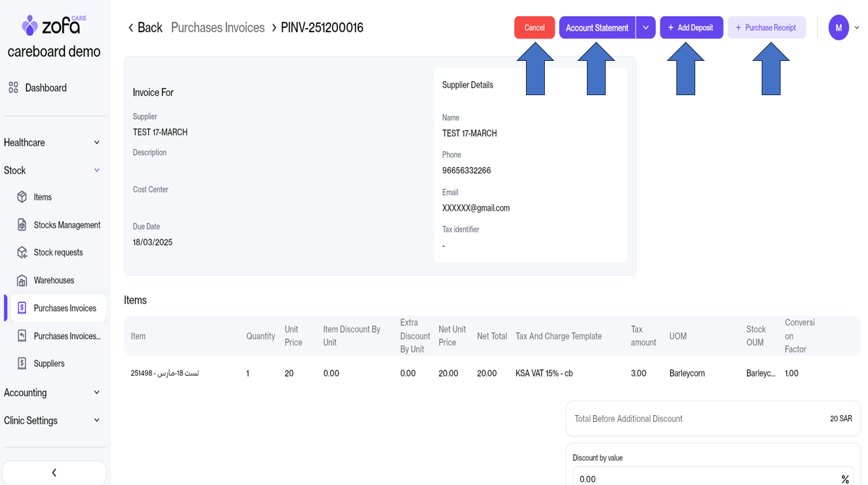Click the Discount by value input field

coord(703,479)
